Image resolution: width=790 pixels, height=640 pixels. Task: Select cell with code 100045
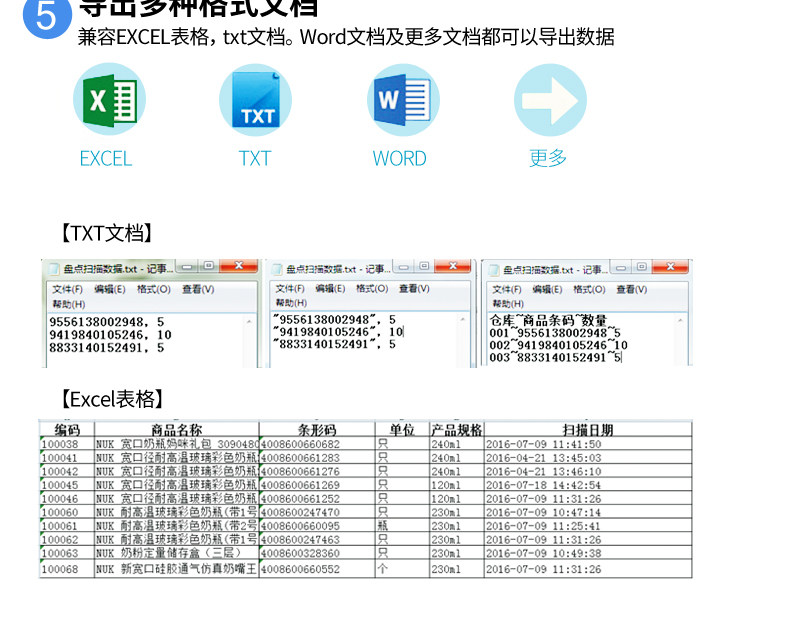tap(67, 485)
